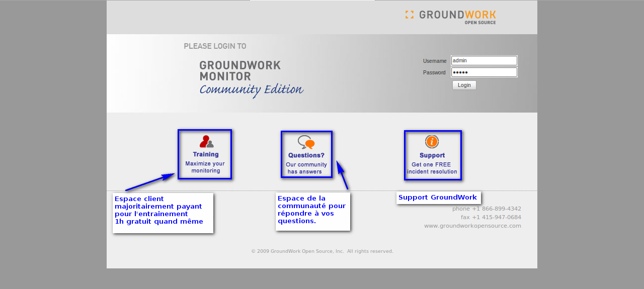Open the Training link title
Viewport: 644px width, 289px height.
[x=205, y=154]
